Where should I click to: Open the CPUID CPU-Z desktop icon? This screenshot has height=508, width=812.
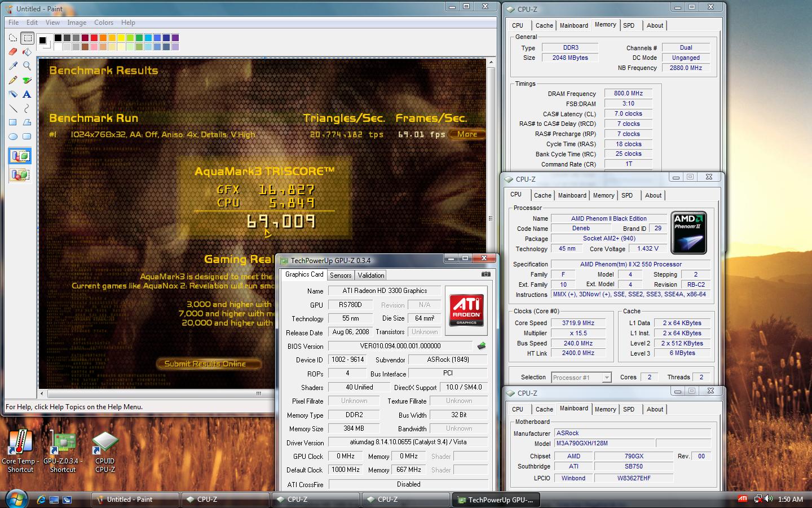105,452
